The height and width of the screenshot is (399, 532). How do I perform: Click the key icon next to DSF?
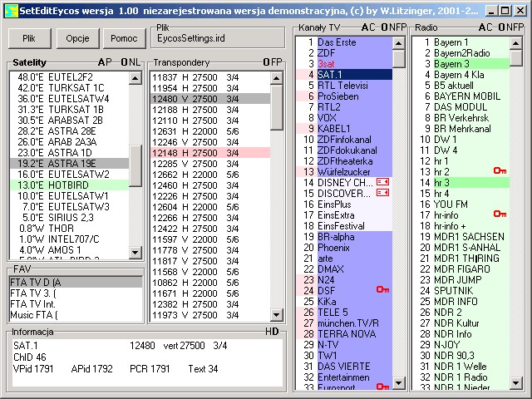[x=382, y=289]
